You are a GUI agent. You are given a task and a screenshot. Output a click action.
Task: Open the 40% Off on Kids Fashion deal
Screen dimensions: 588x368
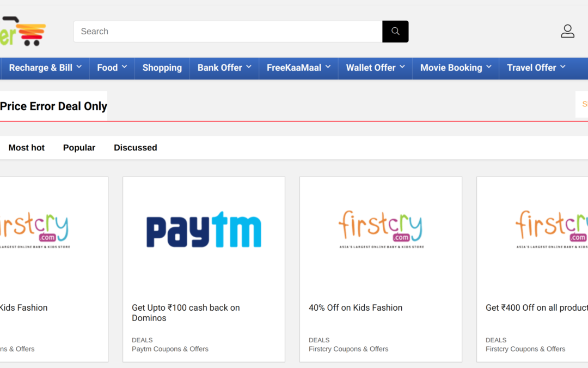356,307
